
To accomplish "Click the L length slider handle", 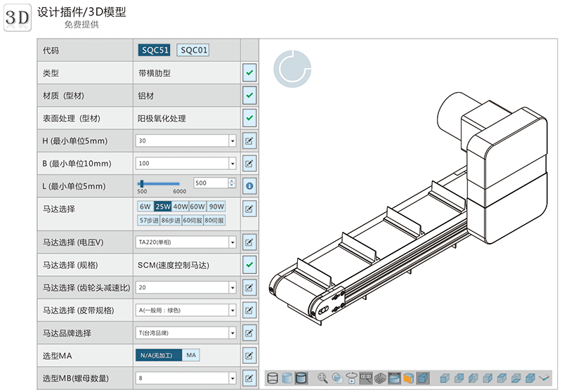I will [150, 183].
